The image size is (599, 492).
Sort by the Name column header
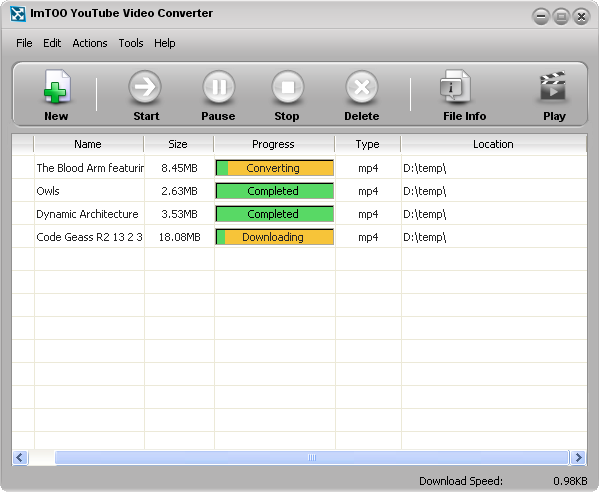tap(88, 144)
